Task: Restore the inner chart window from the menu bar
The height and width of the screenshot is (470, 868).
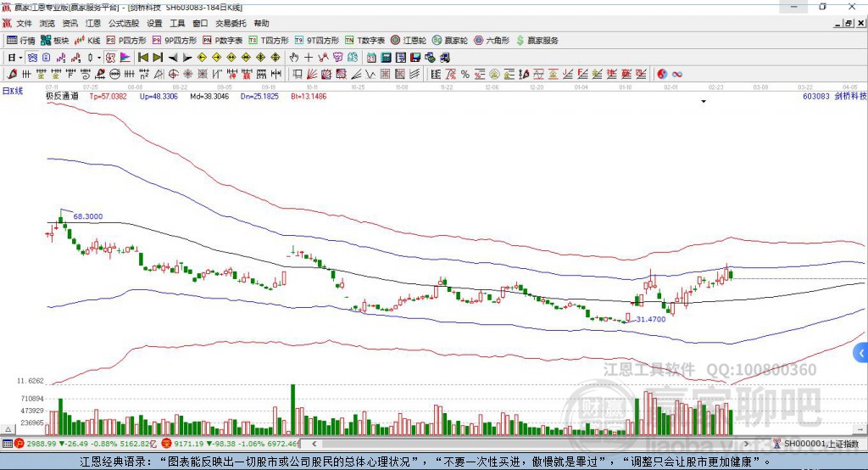Action: click(849, 23)
